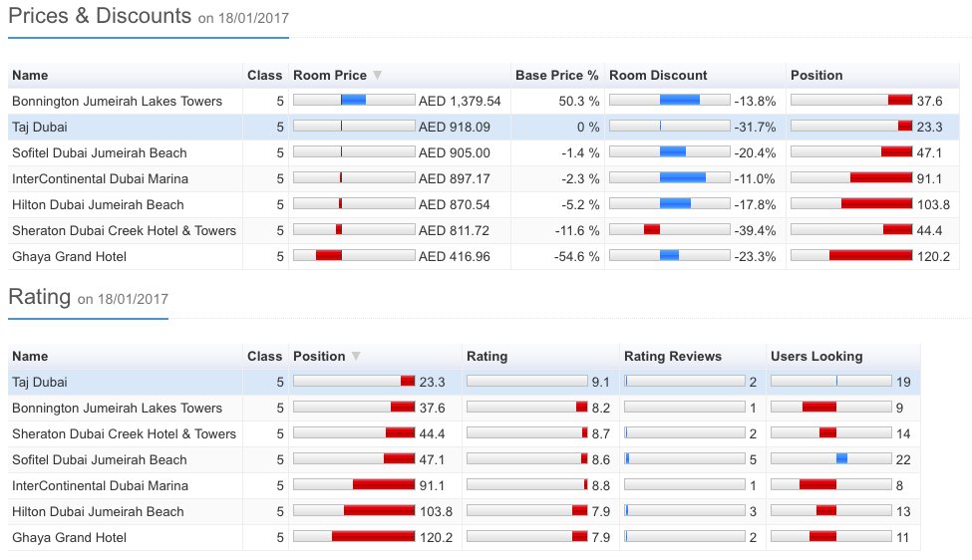Screen dimensions: 972x560
Task: Select Sofitel Dubai Jumeirah Beach in Prices table
Action: (x=99, y=153)
